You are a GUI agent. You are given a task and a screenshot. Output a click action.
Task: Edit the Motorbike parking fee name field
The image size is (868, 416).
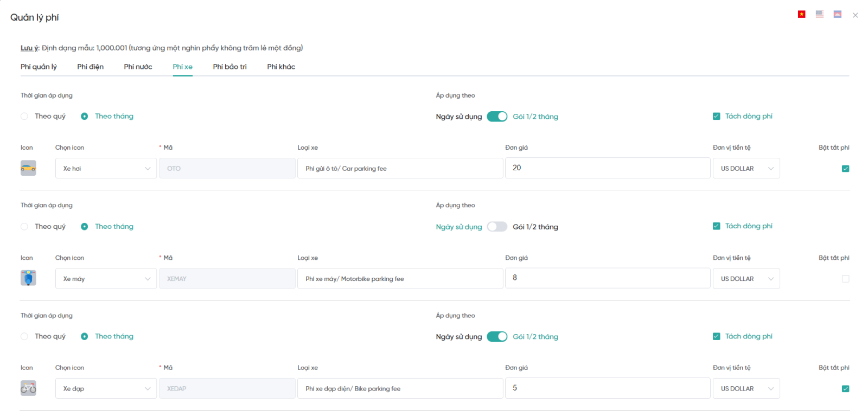pyautogui.click(x=400, y=279)
